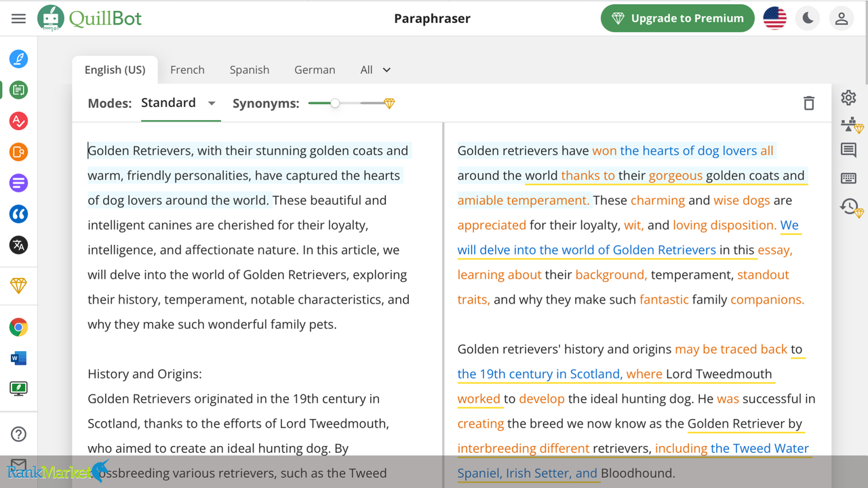This screenshot has width=868, height=488.
Task: Open the Help question mark icon
Action: (18, 434)
